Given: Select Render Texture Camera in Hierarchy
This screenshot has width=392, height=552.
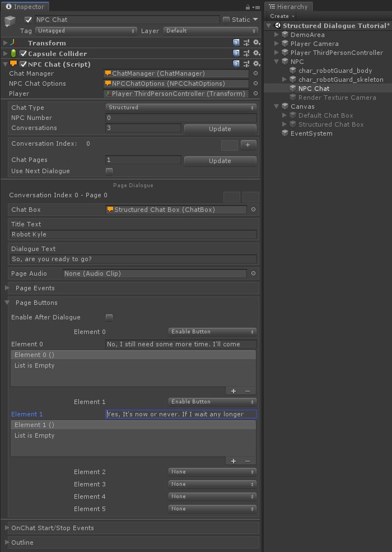Looking at the screenshot, I should click(x=337, y=98).
